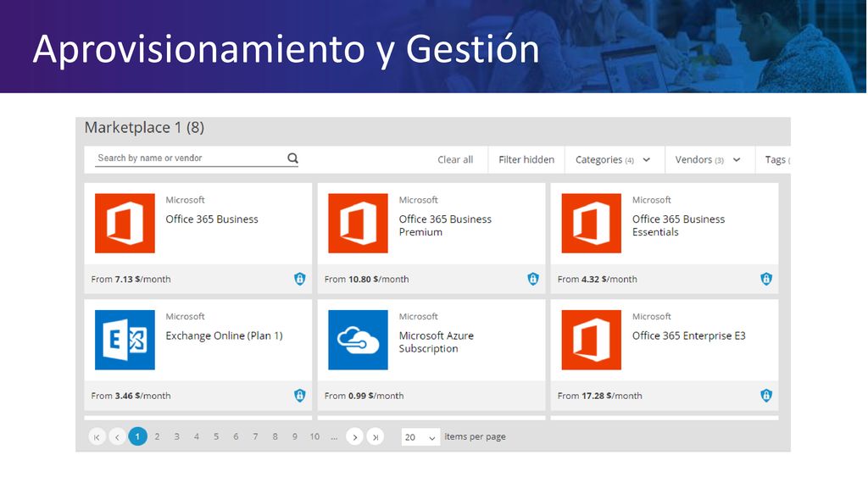Open the items per page dropdown

coord(420,437)
